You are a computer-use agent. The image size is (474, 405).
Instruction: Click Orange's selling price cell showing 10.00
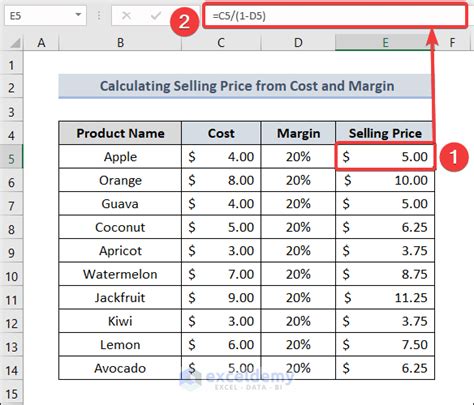385,180
